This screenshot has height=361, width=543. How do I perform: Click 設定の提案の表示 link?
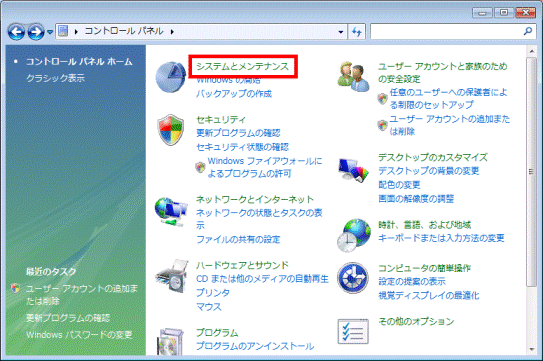point(412,282)
